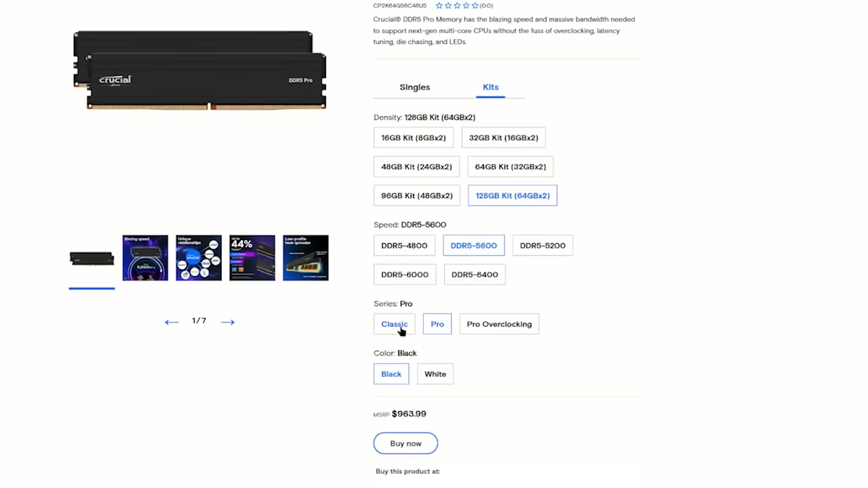Go to the previous product image arrow

(x=172, y=322)
